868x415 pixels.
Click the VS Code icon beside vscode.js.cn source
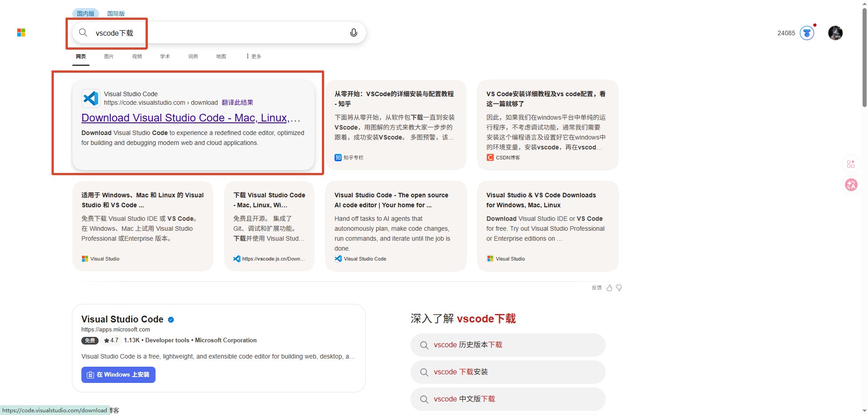coord(237,259)
